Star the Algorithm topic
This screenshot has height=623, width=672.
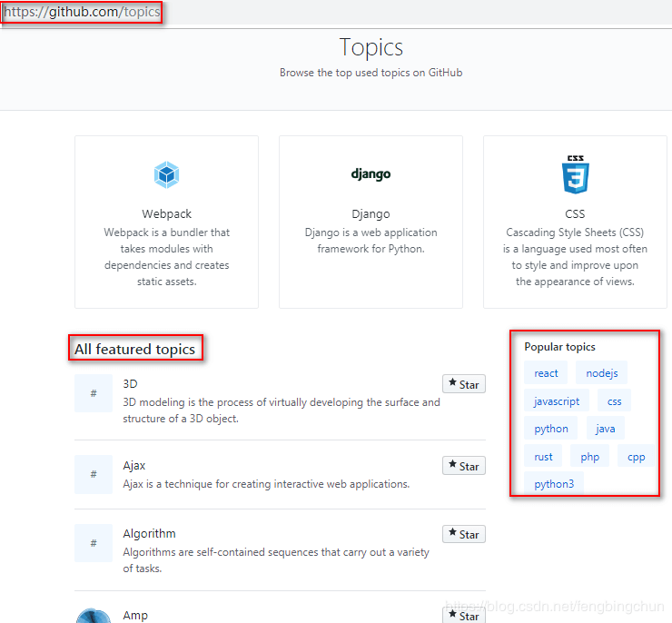(x=464, y=534)
